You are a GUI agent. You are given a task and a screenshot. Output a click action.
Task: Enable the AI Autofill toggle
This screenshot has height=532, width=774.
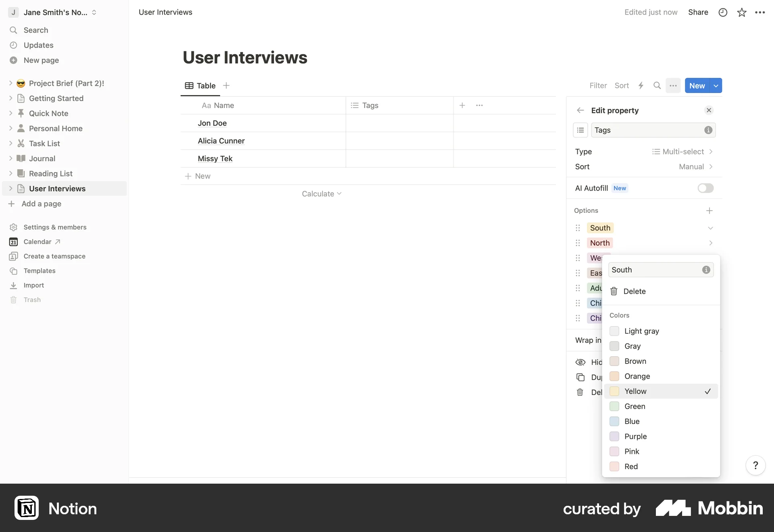[x=705, y=188]
